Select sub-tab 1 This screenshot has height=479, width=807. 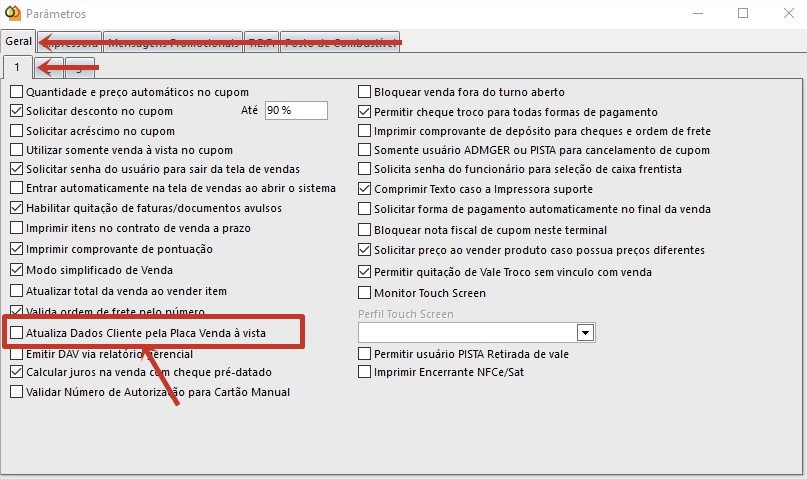[x=17, y=67]
